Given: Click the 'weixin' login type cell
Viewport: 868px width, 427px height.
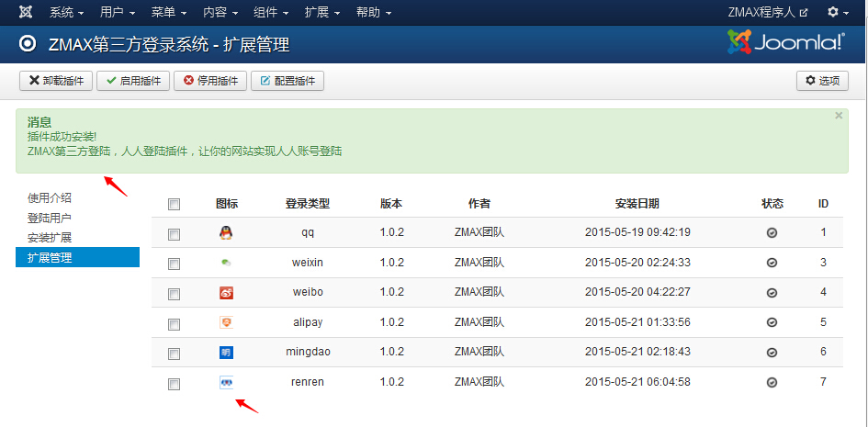Looking at the screenshot, I should pos(308,263).
